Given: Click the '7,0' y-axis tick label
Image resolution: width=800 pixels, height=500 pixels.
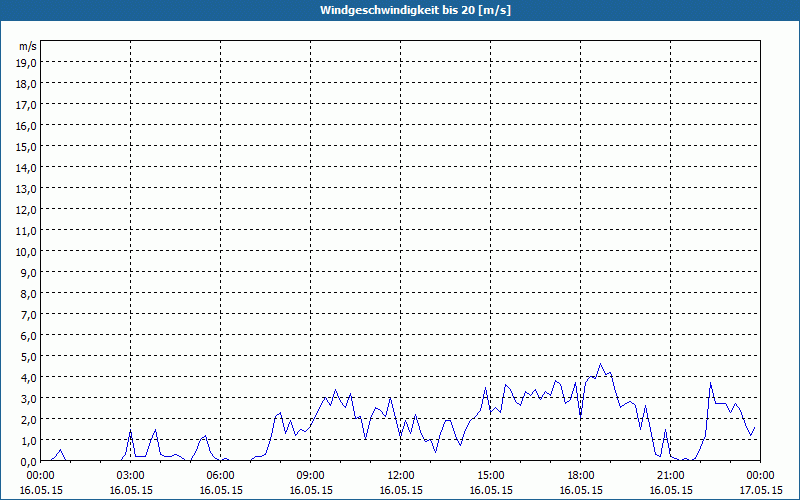Looking at the screenshot, I should click(28, 314).
